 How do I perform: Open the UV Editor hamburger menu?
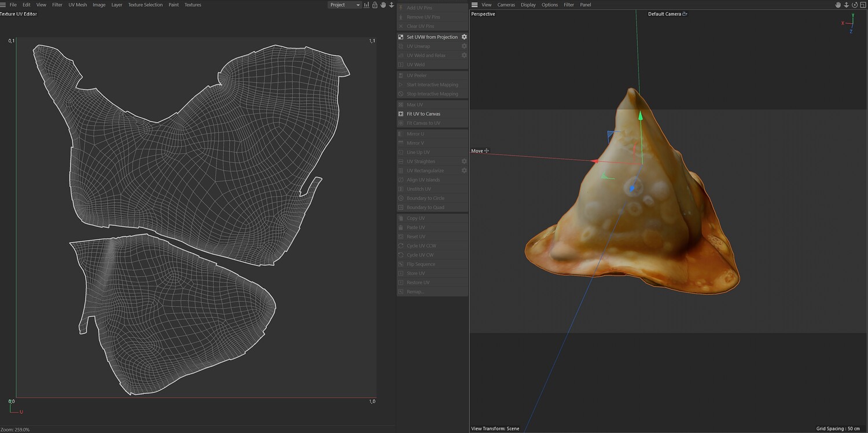tap(3, 5)
